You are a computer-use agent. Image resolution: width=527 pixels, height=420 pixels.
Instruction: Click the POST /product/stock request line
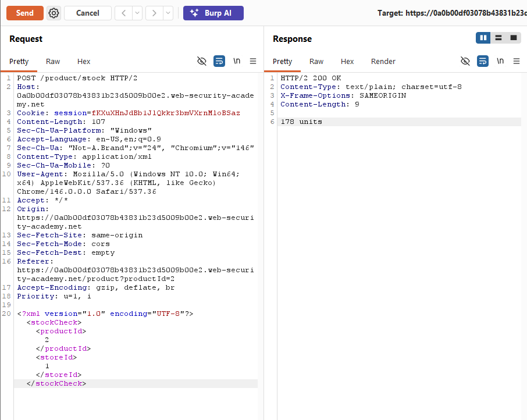pos(77,78)
